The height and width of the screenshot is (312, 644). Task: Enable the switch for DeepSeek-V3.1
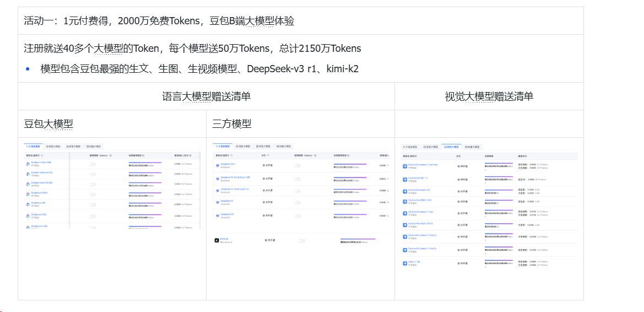pyautogui.click(x=297, y=166)
